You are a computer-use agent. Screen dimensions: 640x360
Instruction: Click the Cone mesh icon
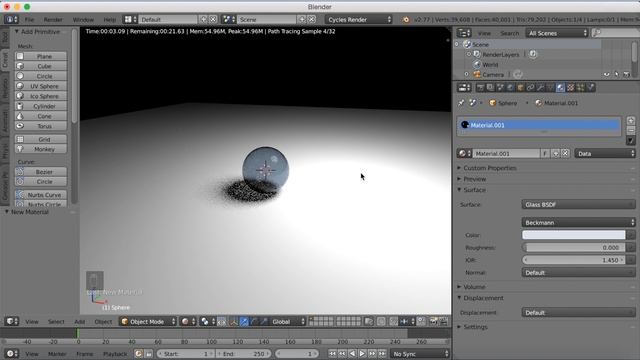(20, 116)
